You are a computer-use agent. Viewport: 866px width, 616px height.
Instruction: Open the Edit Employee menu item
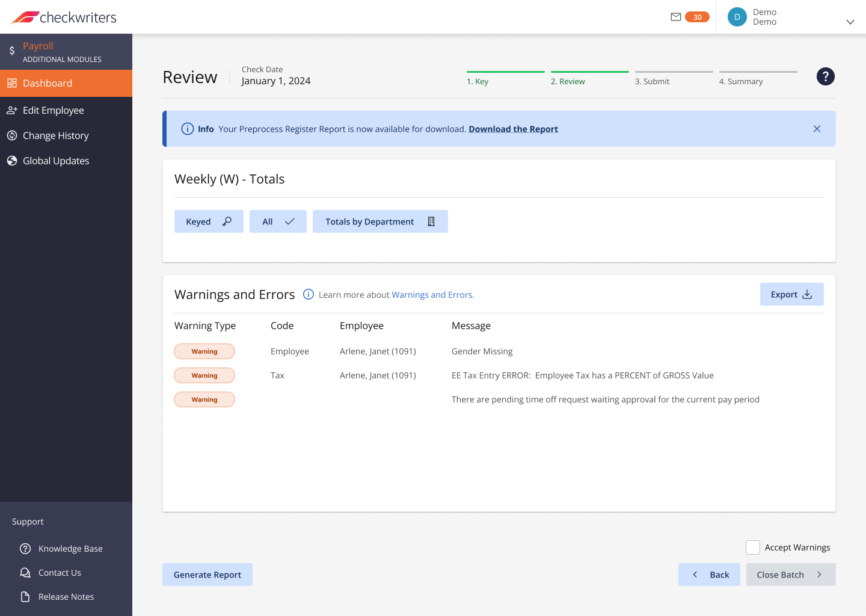(x=53, y=110)
